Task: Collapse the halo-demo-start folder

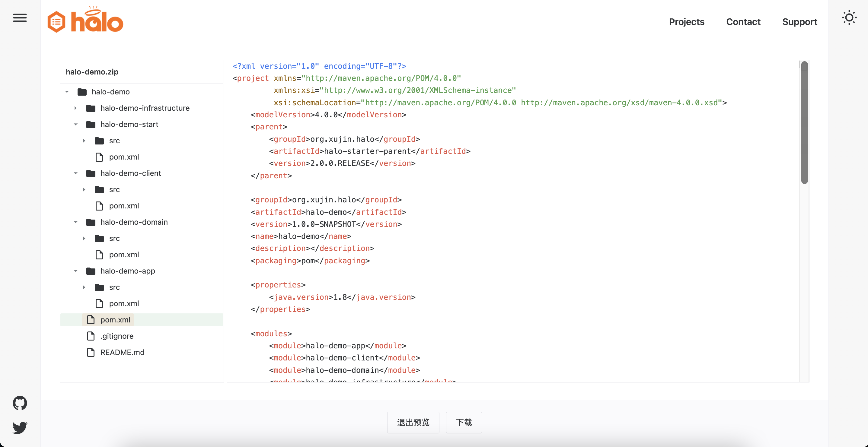Action: point(75,124)
